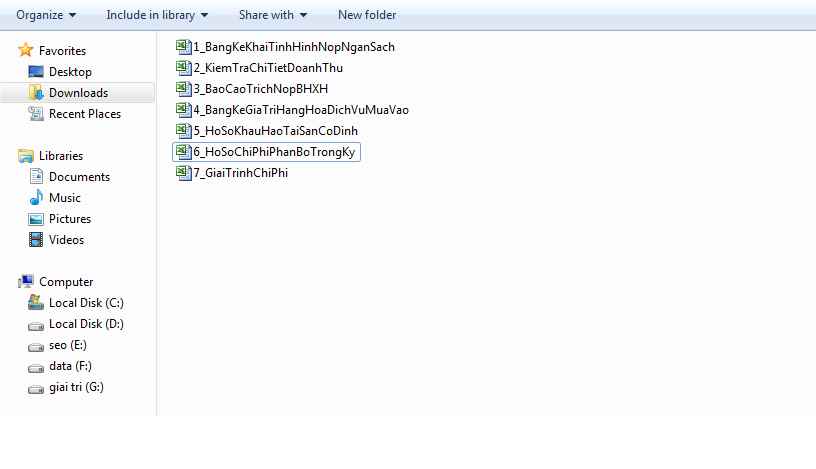Viewport: 816px width, 469px height.
Task: Select file 4_BangKeGiaTriHangHoaDichVuMuaVao
Action: (301, 109)
